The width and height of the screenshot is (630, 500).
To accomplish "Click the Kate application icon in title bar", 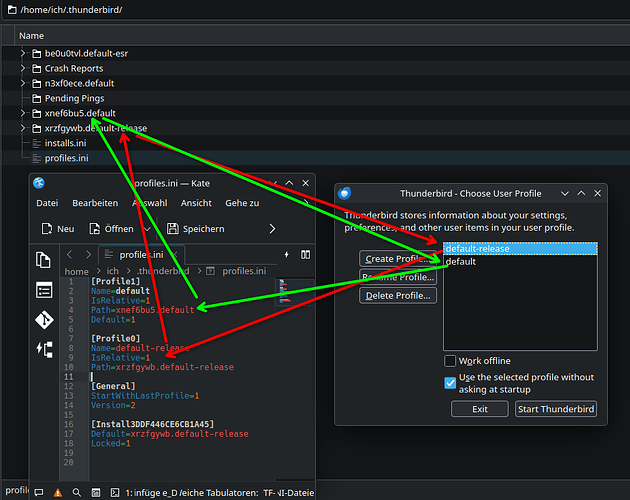I will 39,183.
